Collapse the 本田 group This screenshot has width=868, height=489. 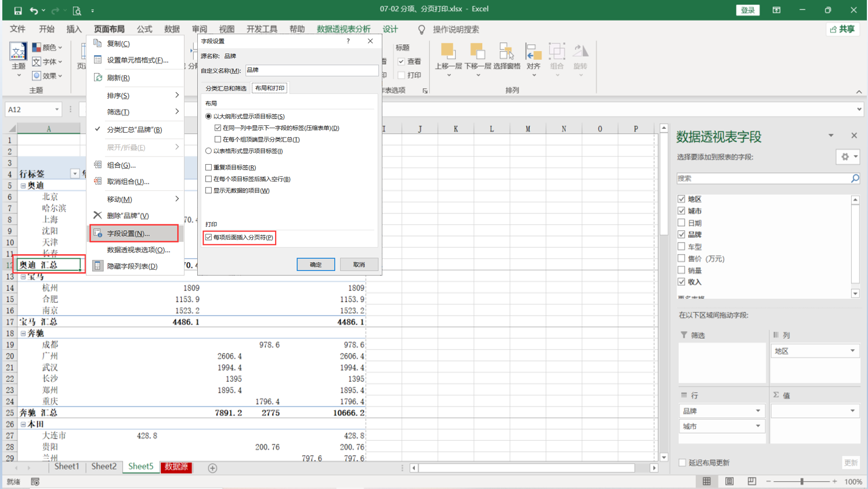[x=23, y=425]
